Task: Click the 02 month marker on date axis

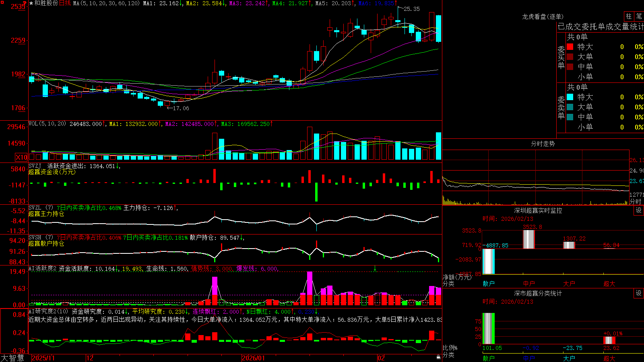Action: click(x=381, y=358)
